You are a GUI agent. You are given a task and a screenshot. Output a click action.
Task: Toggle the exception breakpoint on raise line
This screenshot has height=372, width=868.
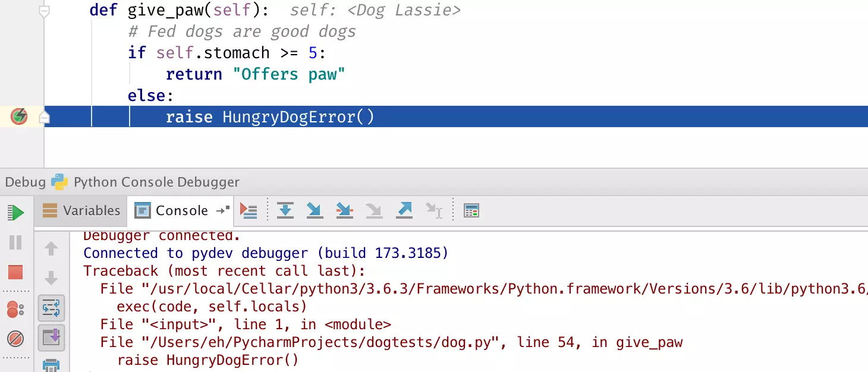pyautogui.click(x=19, y=116)
